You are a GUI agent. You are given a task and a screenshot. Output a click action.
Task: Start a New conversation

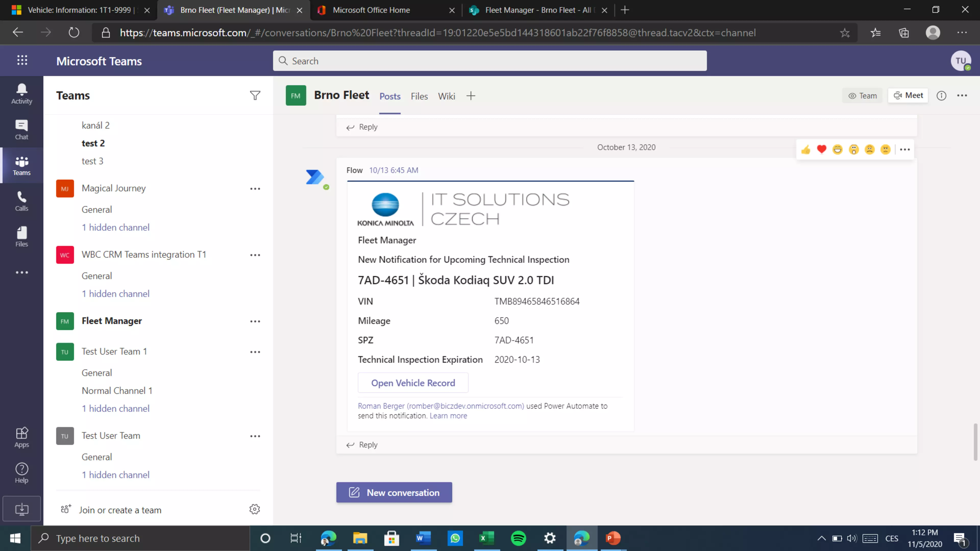(394, 492)
